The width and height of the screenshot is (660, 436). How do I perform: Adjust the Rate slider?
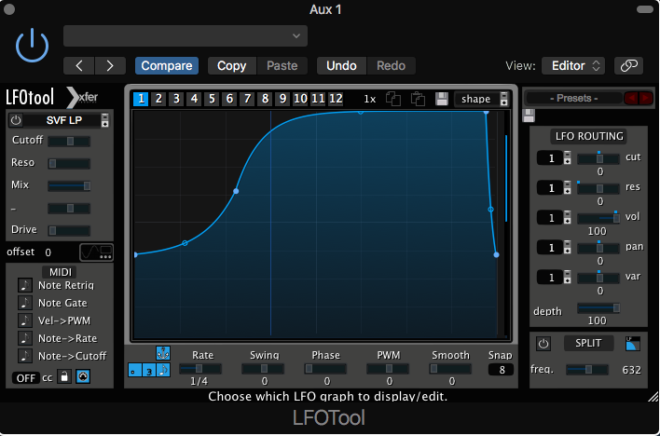click(201, 369)
